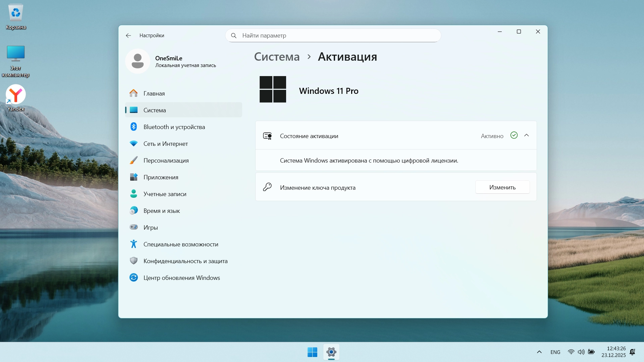Go to Главная in sidebar
Viewport: 644px width, 362px height.
(x=154, y=94)
